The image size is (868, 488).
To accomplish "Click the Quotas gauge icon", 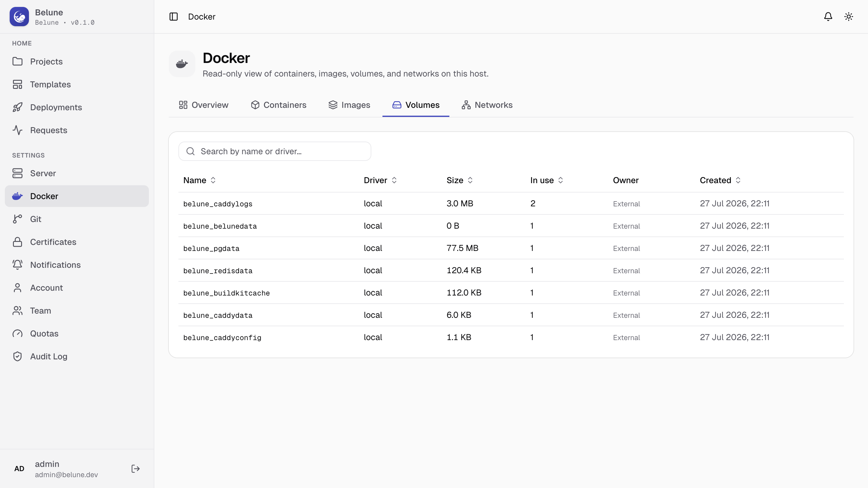I will 17,333.
